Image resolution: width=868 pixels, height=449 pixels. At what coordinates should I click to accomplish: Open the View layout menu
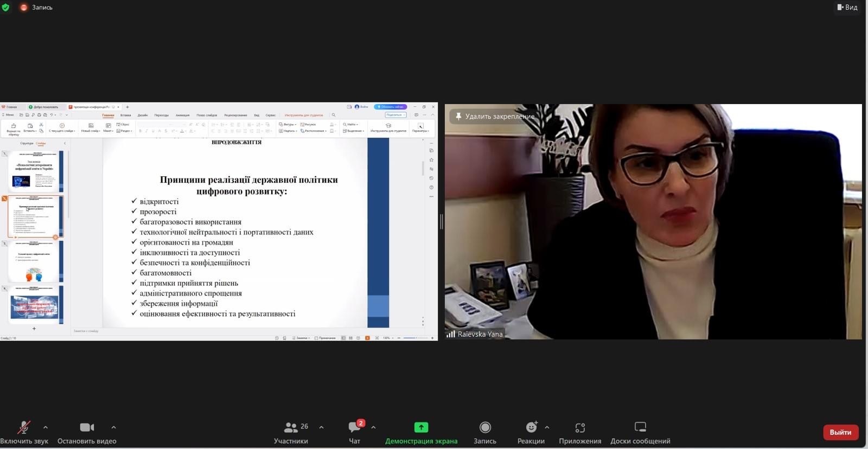[847, 7]
